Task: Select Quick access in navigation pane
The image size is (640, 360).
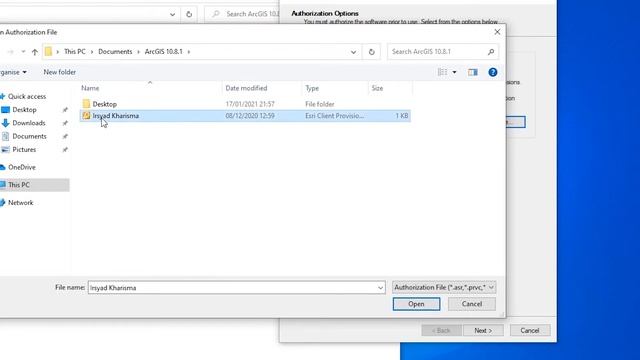Action: click(27, 96)
